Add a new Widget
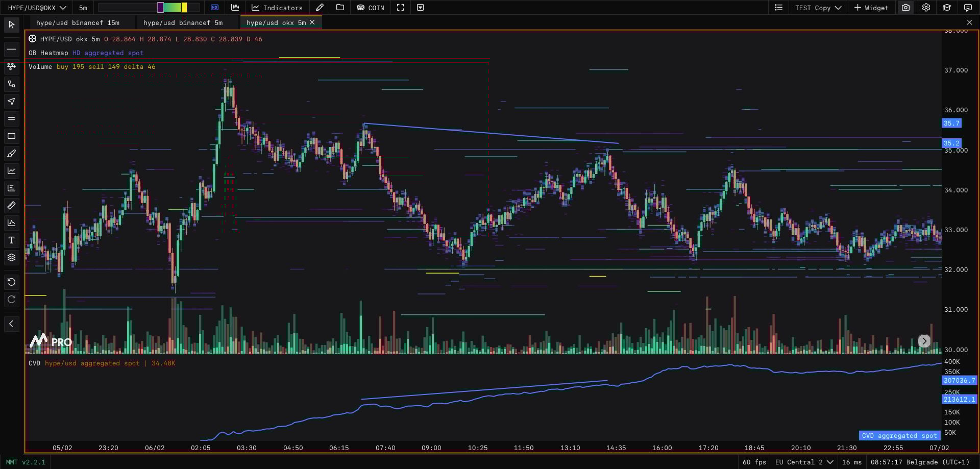 tap(872, 8)
